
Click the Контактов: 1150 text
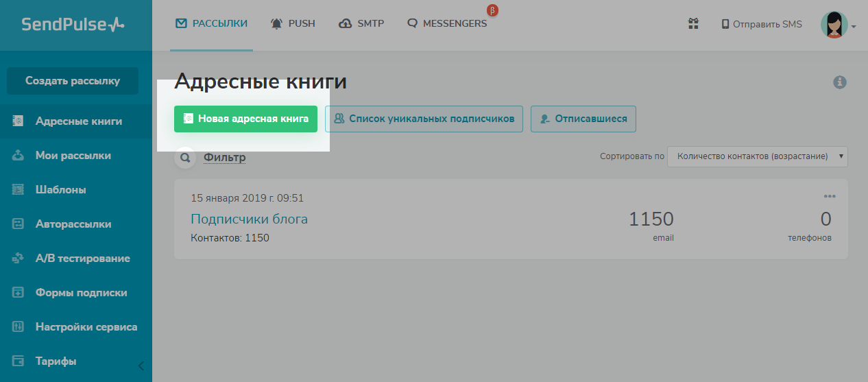click(x=230, y=238)
